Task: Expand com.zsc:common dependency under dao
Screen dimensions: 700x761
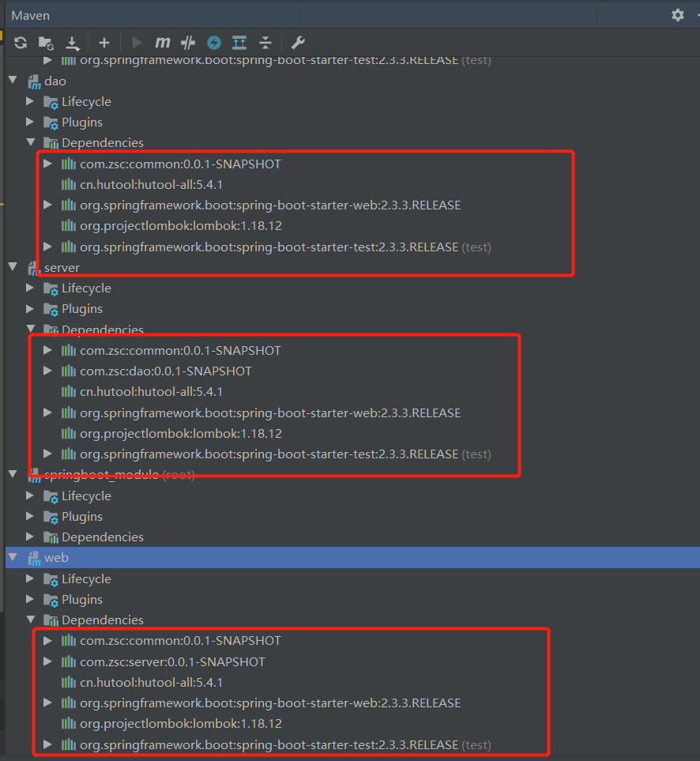Action: pyautogui.click(x=47, y=164)
